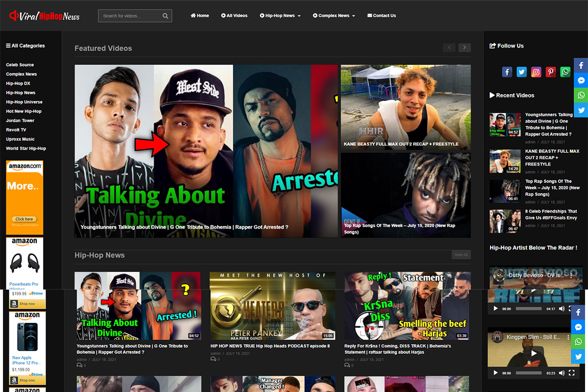The image size is (588, 392).
Task: Select Hip-Hop DX category
Action: coord(18,83)
